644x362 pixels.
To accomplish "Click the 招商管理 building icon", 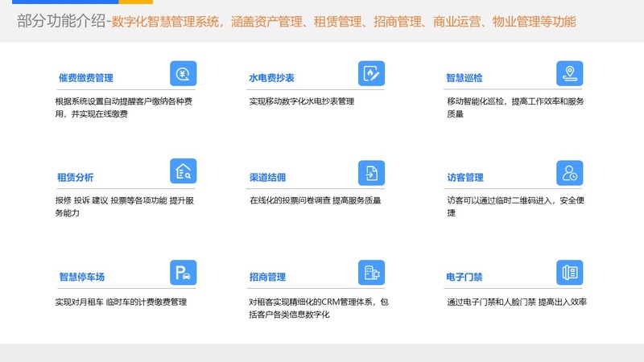I will 371,273.
